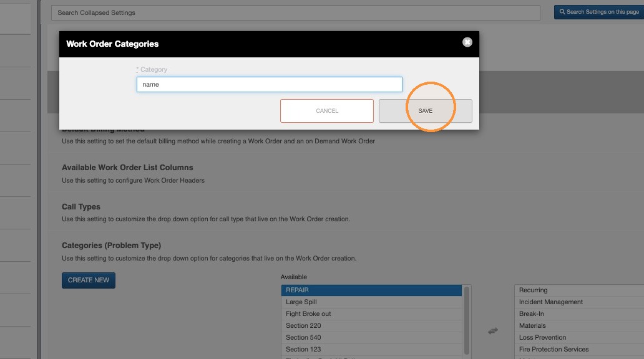This screenshot has height=359, width=644.
Task: Select Section 123 in Available list
Action: click(371, 350)
